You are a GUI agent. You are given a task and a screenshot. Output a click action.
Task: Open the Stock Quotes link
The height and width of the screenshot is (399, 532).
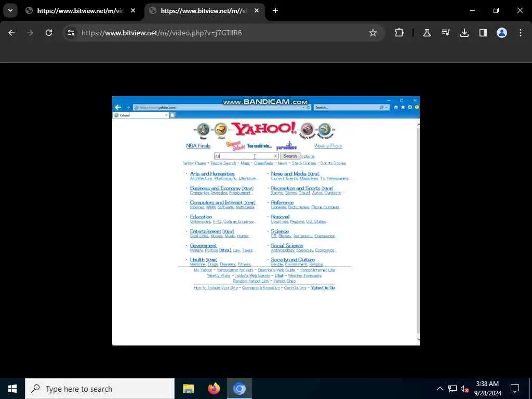tap(303, 163)
